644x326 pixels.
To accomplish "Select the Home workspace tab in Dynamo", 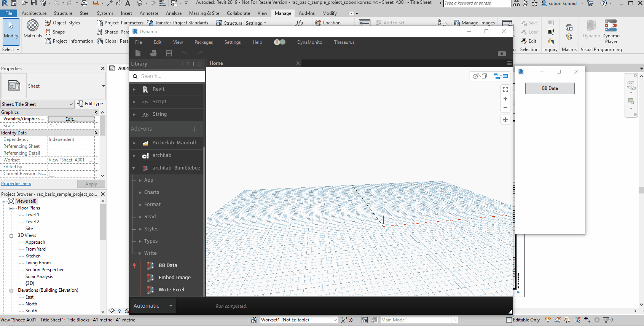I will coord(216,63).
